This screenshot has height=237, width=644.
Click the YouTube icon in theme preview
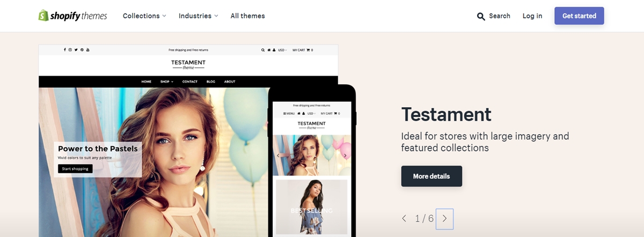(x=88, y=50)
